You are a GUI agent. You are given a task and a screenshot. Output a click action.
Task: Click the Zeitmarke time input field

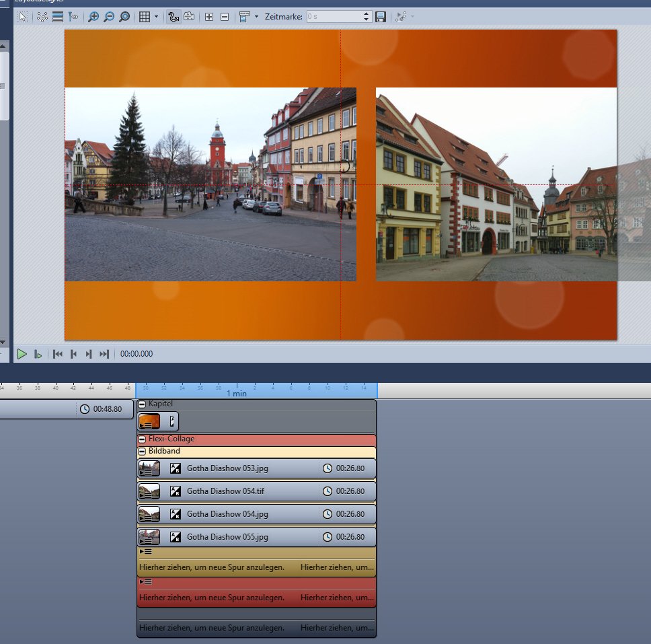point(333,17)
